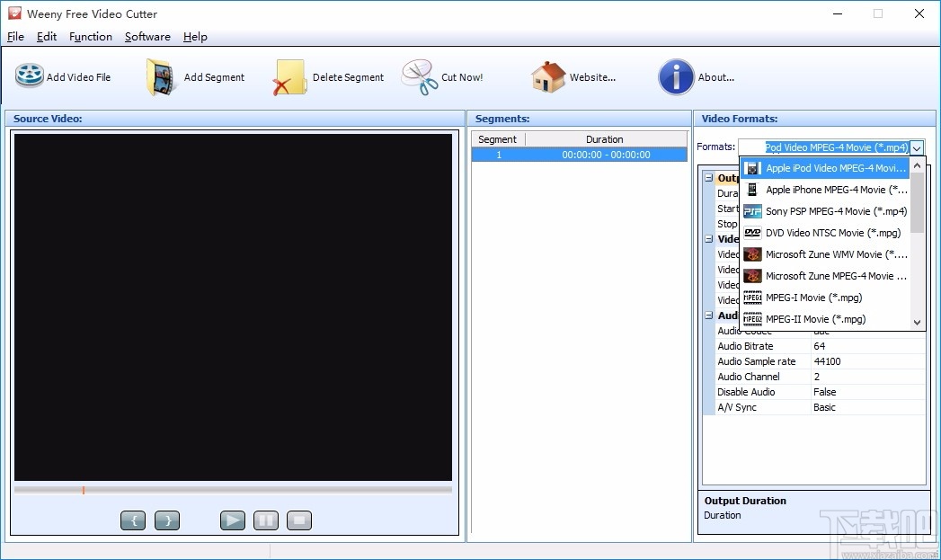Pick Microsoft Zune WMV Movie format
This screenshot has height=560, width=941.
point(825,254)
